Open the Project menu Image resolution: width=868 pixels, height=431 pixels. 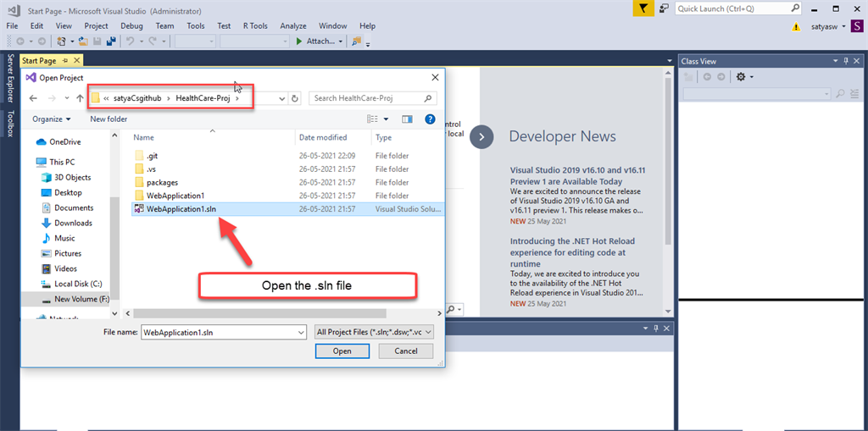pos(96,25)
